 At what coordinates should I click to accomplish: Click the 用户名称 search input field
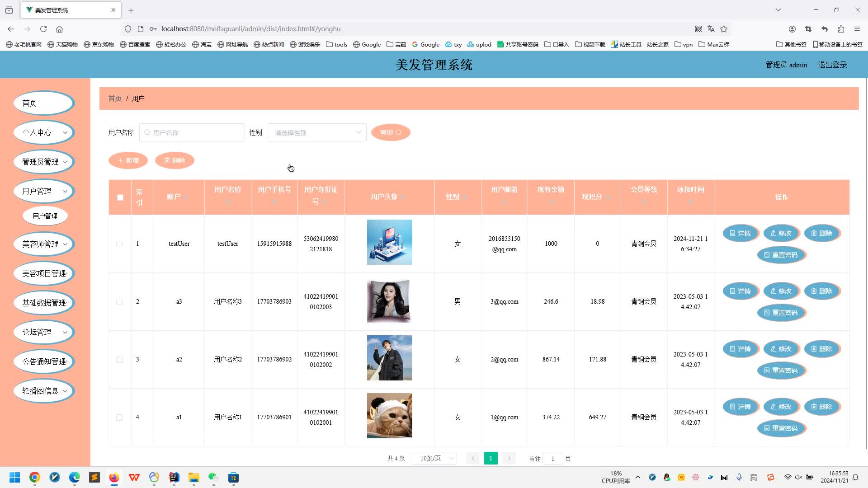coord(192,132)
